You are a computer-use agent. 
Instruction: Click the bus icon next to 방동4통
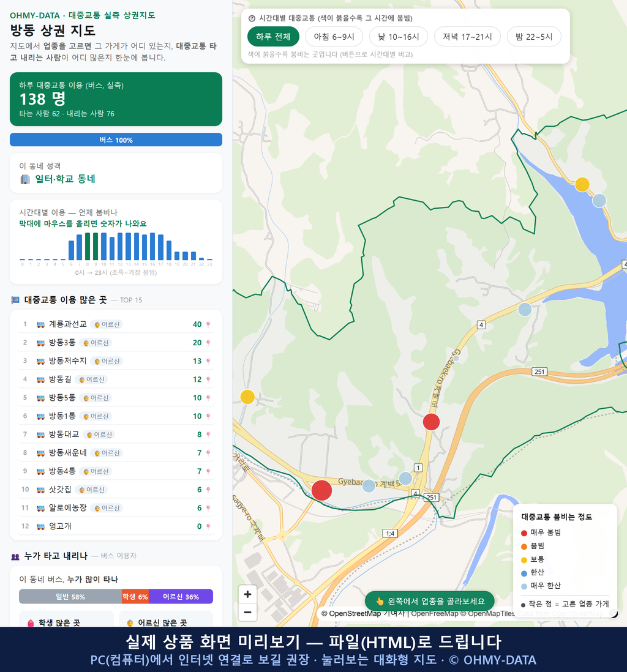[41, 471]
